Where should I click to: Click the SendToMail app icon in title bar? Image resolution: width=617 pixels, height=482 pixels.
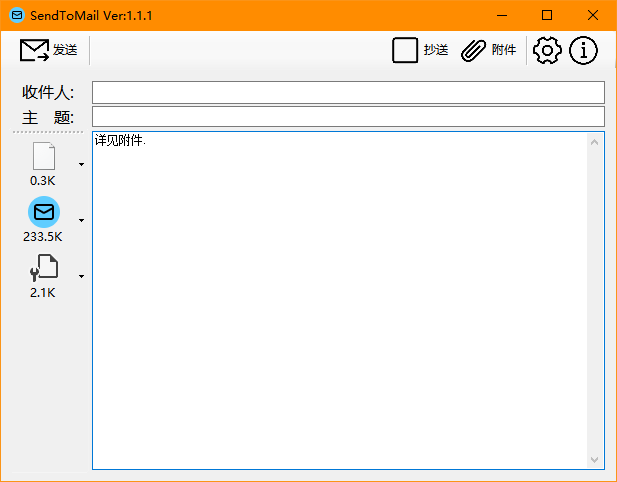click(x=17, y=15)
